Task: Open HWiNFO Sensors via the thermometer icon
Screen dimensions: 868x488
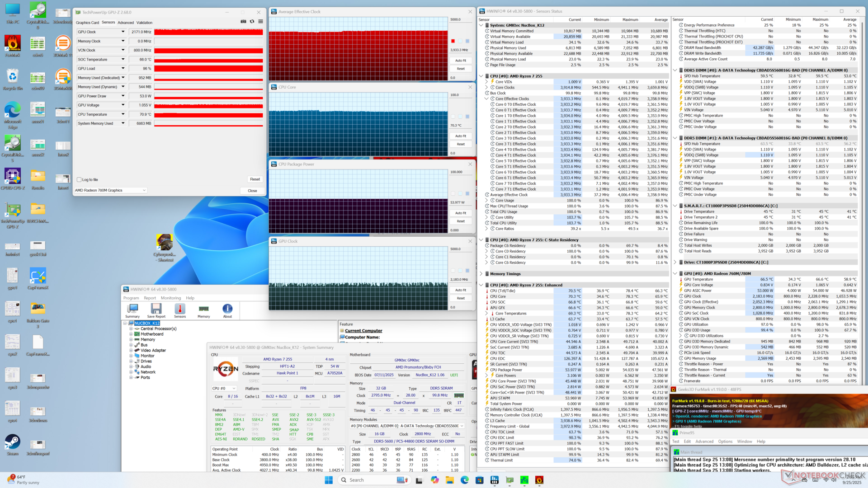Action: point(180,310)
